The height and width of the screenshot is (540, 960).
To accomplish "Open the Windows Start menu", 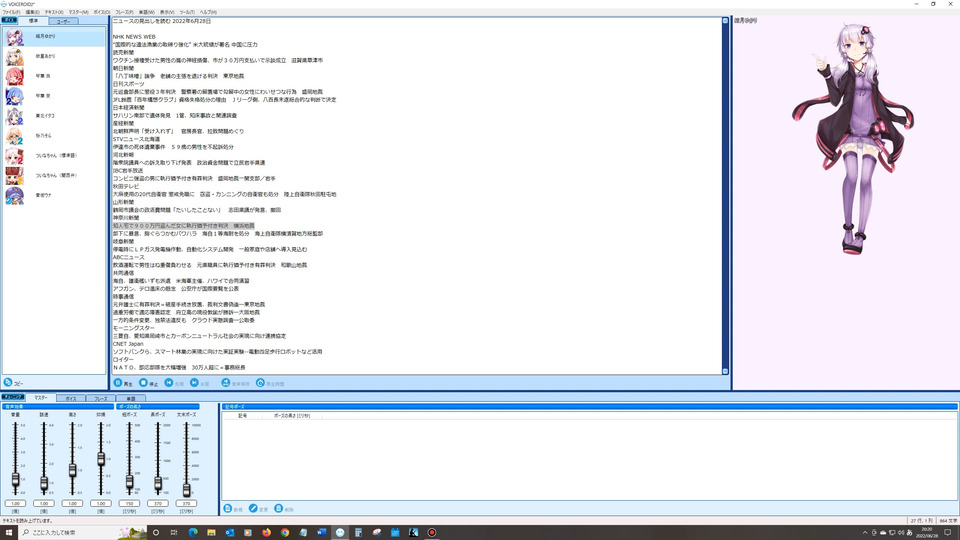I will (9, 532).
